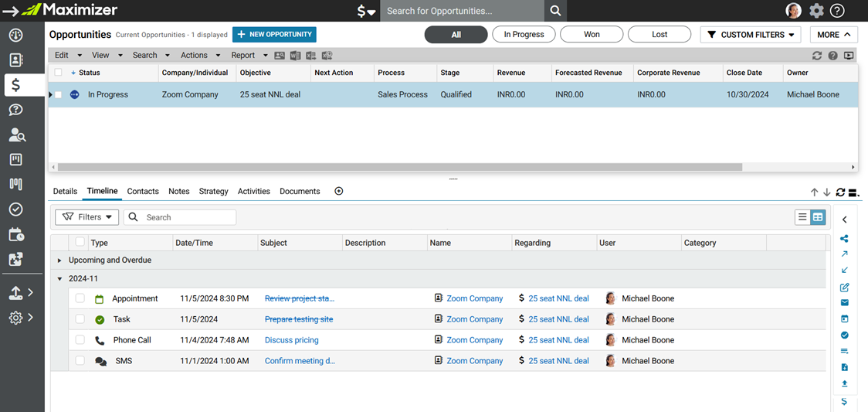Image resolution: width=868 pixels, height=412 pixels.
Task: Open the View menu dropdown
Action: coord(107,56)
